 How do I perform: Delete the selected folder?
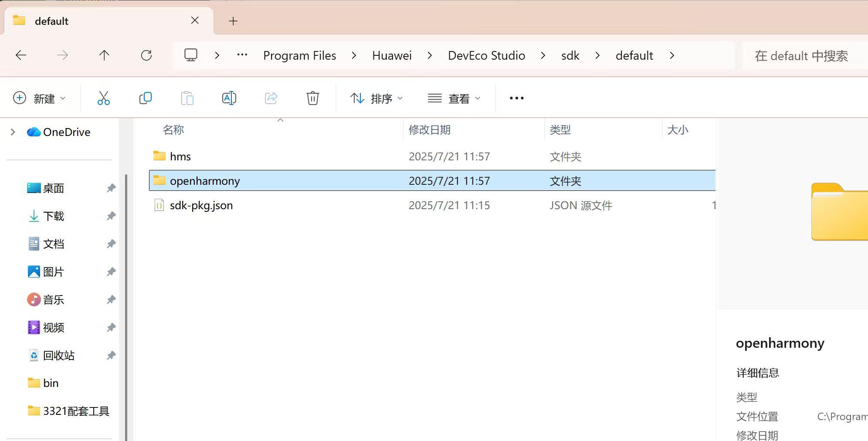pos(312,98)
